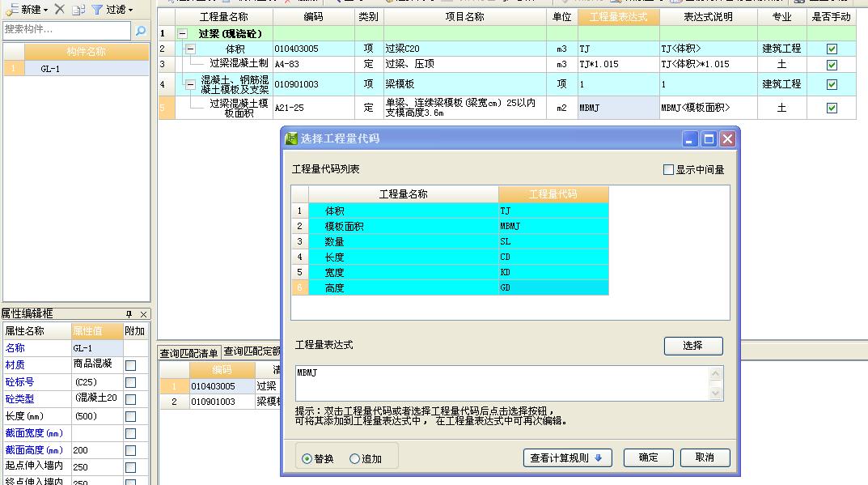Collapse the 混凝土、钢筋混凝土模板及支架 row
868x485 pixels.
(190, 85)
